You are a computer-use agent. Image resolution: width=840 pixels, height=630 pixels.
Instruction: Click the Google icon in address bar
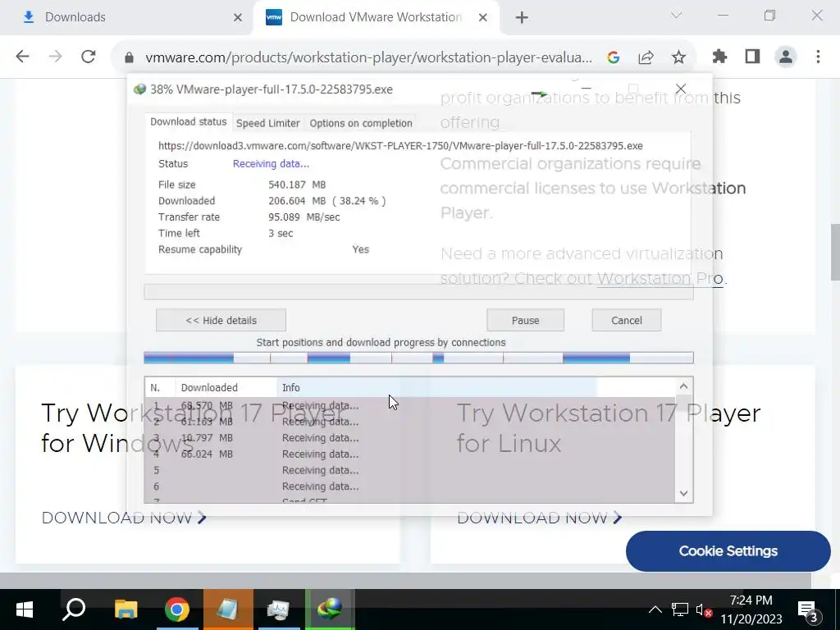(x=614, y=57)
